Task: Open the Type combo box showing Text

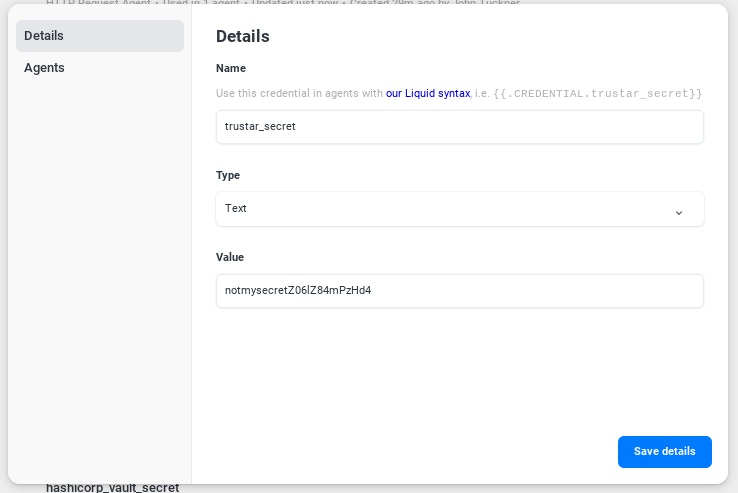Action: 459,209
